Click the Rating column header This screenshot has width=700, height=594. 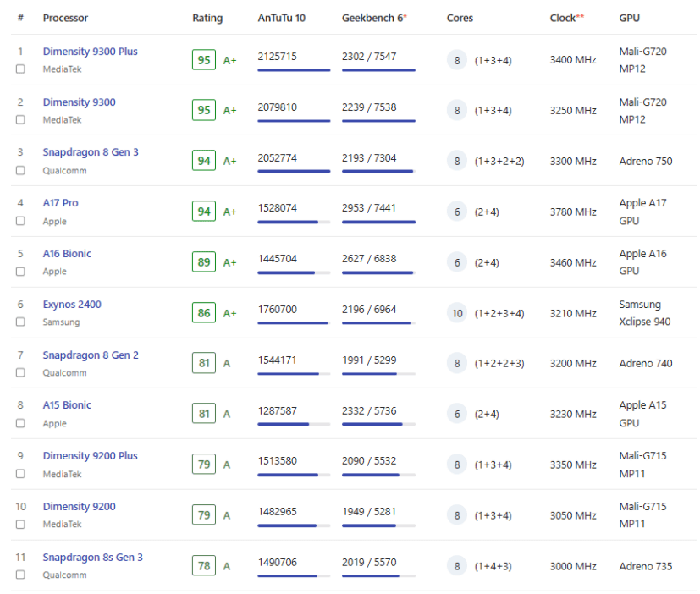coord(207,18)
